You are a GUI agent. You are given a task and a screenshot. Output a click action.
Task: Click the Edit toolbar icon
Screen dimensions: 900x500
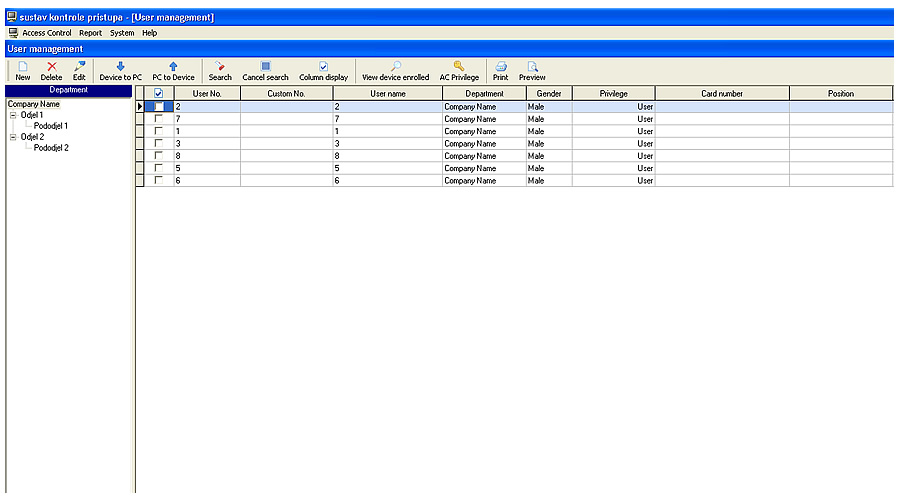[x=79, y=67]
